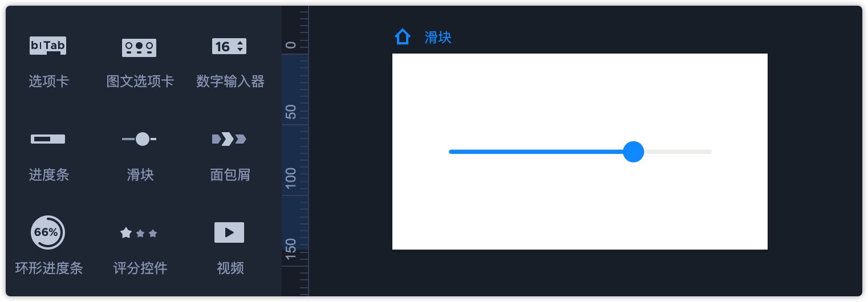Pick the 图文选项卡 component icon
This screenshot has width=868, height=302.
[x=139, y=47]
